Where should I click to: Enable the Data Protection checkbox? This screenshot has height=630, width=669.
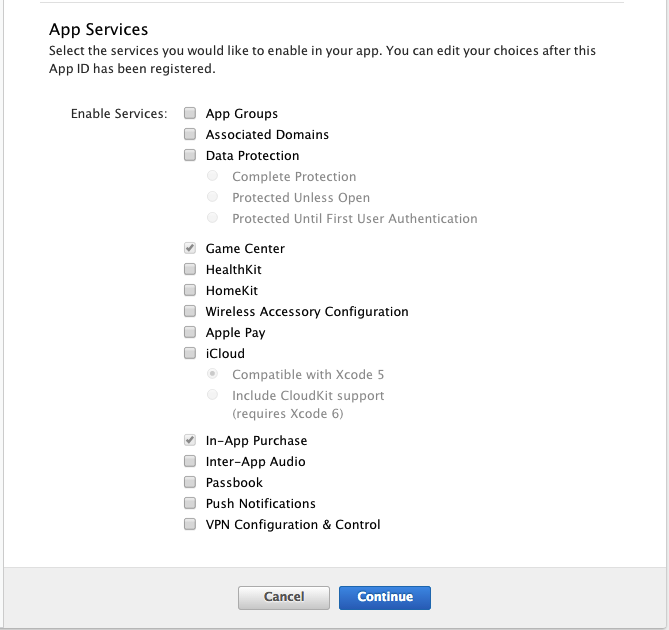(190, 155)
